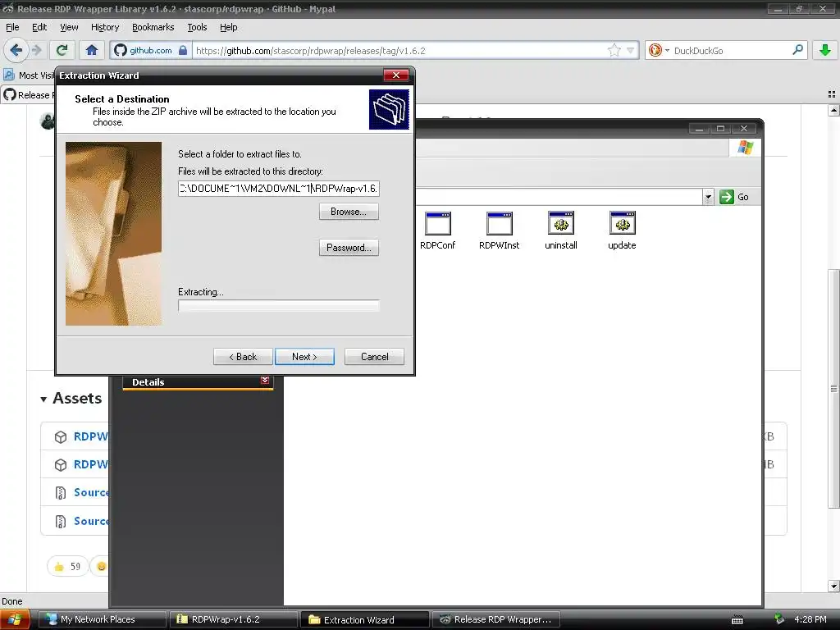Open the Explorer address bar dropdown
This screenshot has width=840, height=630.
click(708, 197)
